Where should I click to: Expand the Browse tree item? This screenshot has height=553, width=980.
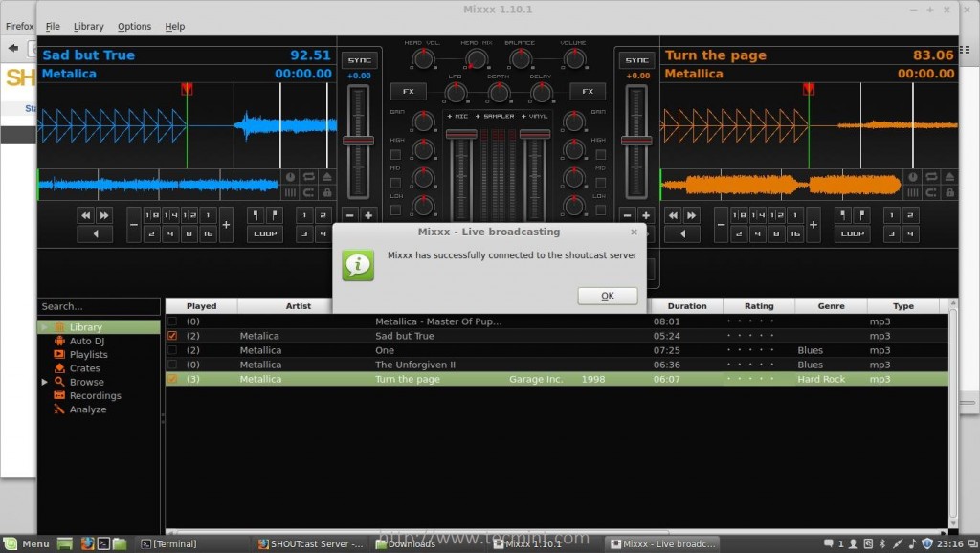44,382
